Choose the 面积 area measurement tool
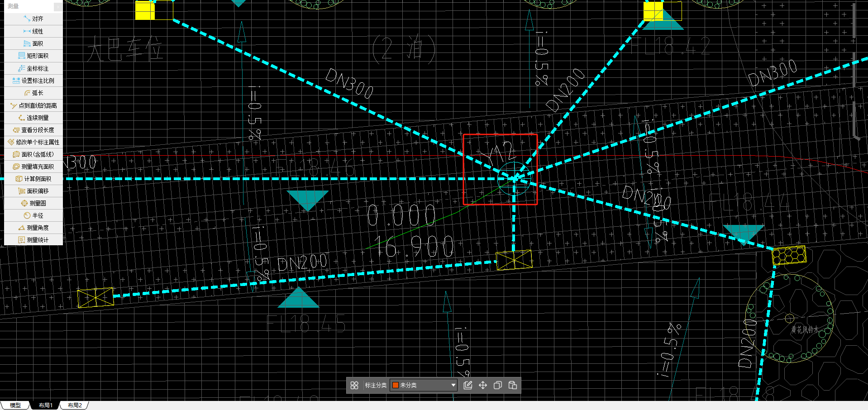 coord(33,43)
